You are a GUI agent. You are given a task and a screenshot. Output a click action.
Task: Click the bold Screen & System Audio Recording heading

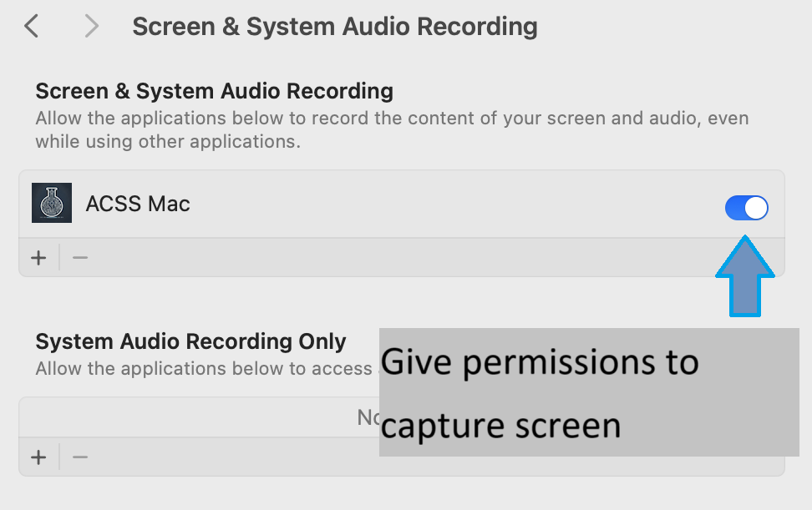(215, 92)
